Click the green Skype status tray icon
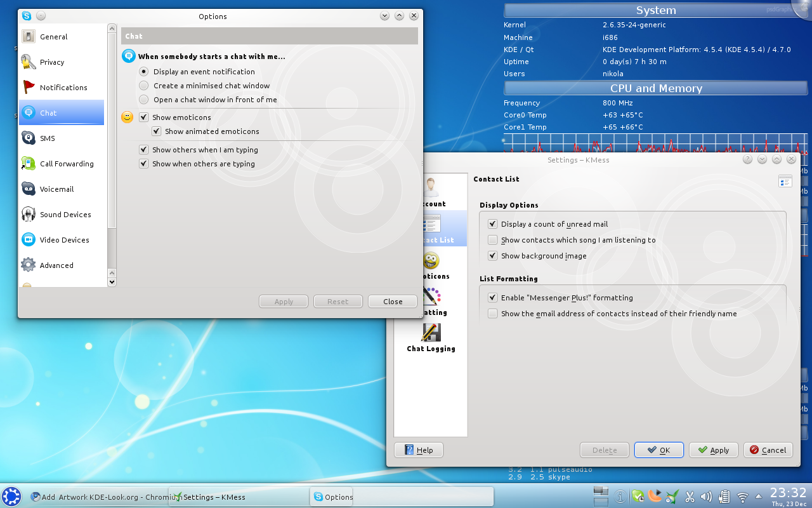Viewport: 812px width, 508px height. 638,497
